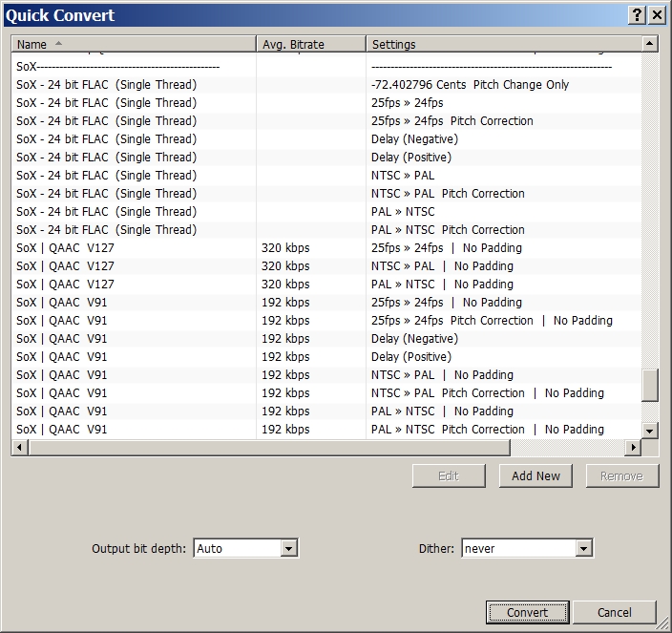Select QAAC V91 NTSC » PAL Pitch Correction preset
The width and height of the screenshot is (672, 633).
326,393
